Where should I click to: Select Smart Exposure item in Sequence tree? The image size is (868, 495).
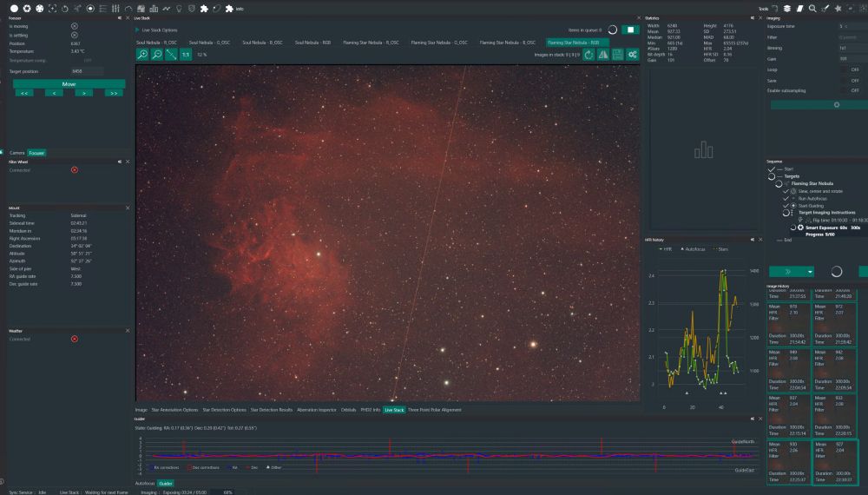click(832, 228)
